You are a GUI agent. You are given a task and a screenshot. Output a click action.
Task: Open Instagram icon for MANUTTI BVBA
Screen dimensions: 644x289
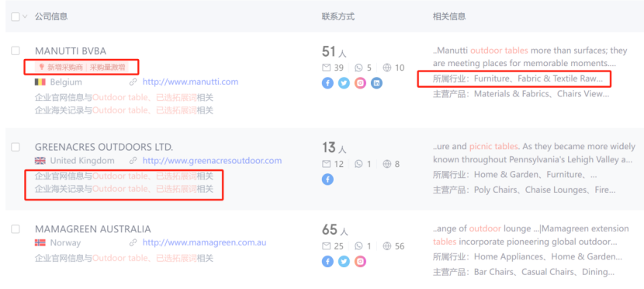tap(360, 83)
